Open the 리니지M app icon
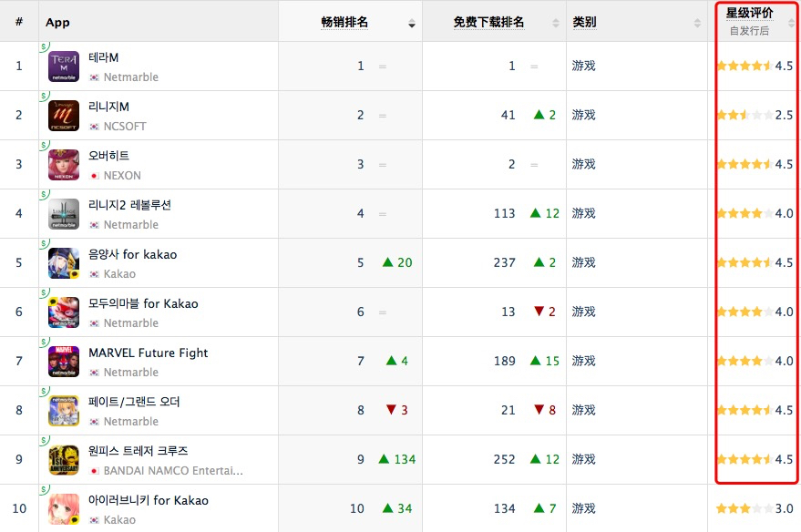 pyautogui.click(x=64, y=116)
